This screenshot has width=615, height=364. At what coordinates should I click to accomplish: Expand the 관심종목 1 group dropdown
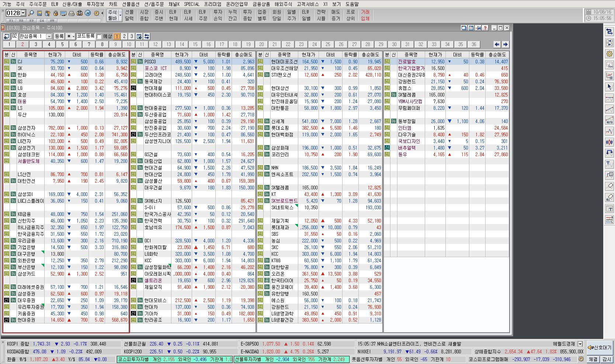pos(49,36)
